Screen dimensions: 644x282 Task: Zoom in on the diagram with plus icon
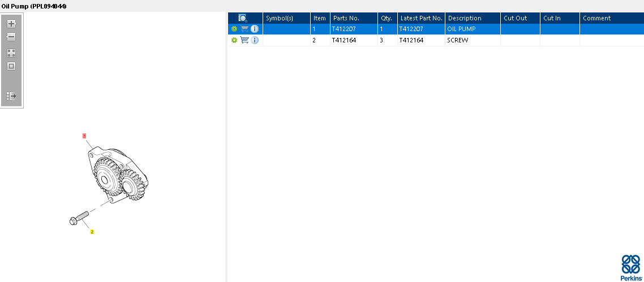click(11, 24)
